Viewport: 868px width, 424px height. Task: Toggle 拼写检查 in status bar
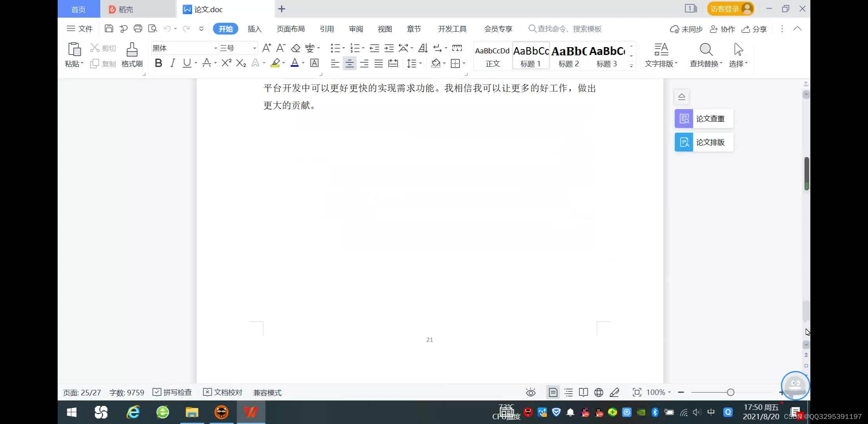tap(172, 392)
